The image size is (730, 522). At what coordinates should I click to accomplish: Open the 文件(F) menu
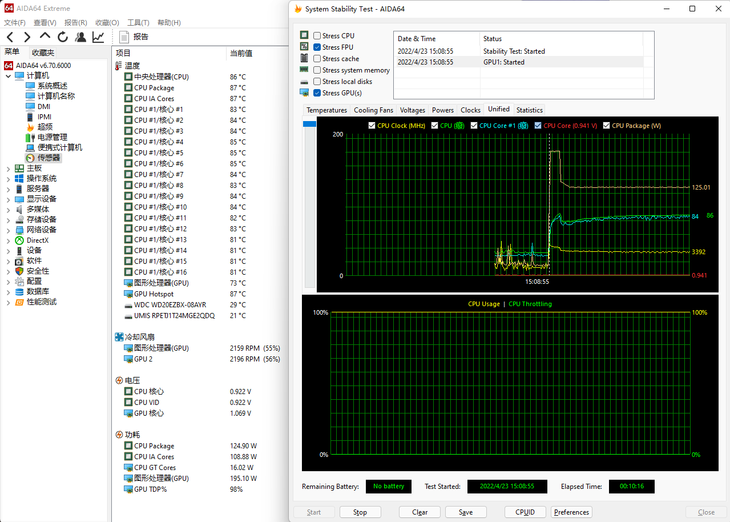coord(15,22)
